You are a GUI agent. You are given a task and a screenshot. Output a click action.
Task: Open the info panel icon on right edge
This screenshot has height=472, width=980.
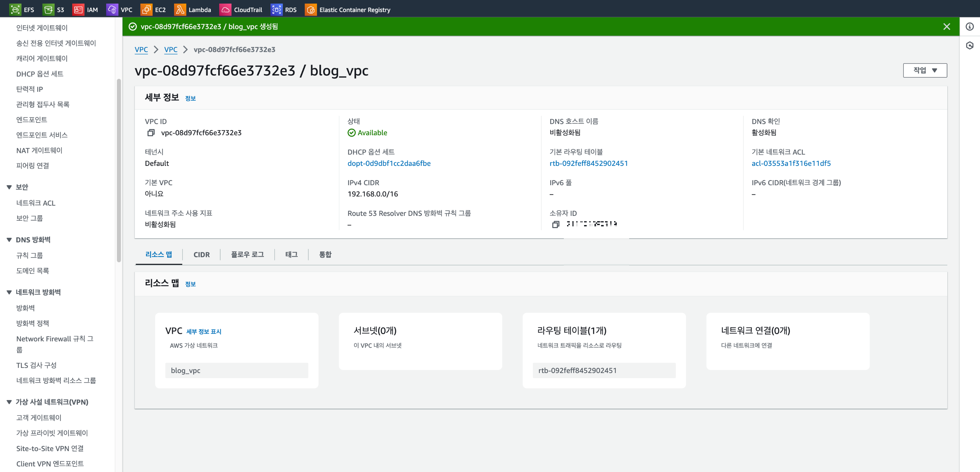(x=969, y=27)
